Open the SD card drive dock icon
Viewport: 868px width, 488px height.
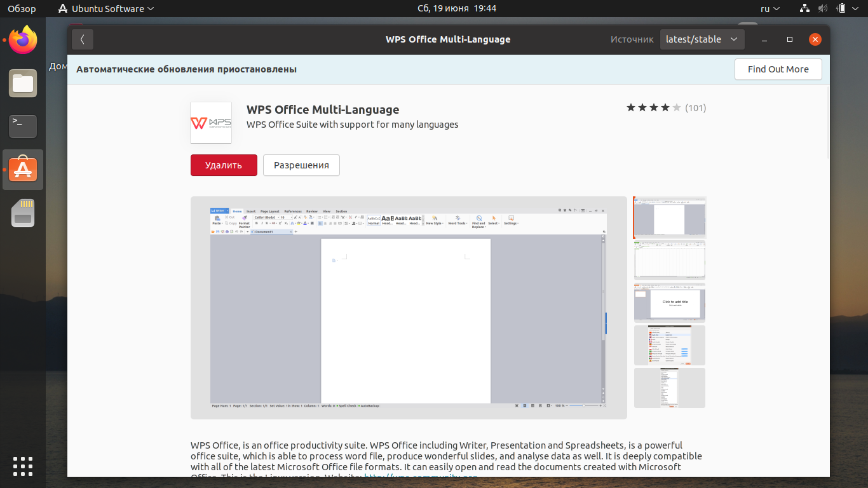[23, 213]
